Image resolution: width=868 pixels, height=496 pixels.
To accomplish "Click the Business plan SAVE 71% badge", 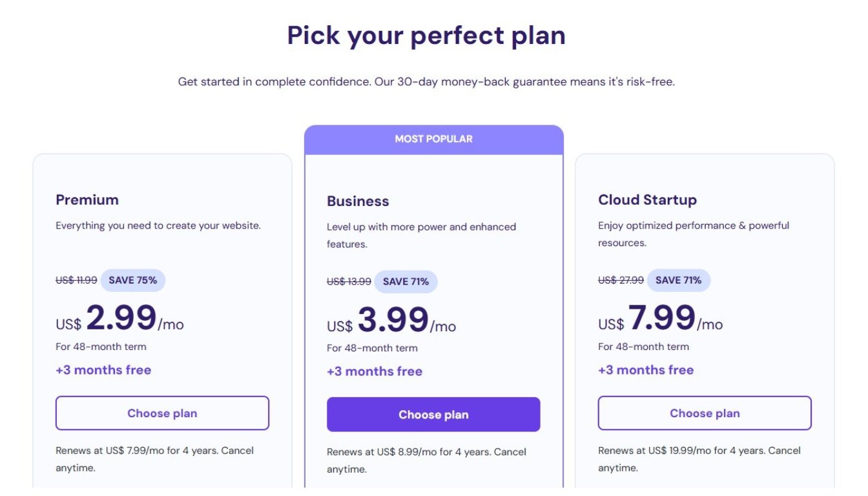I will coord(406,282).
